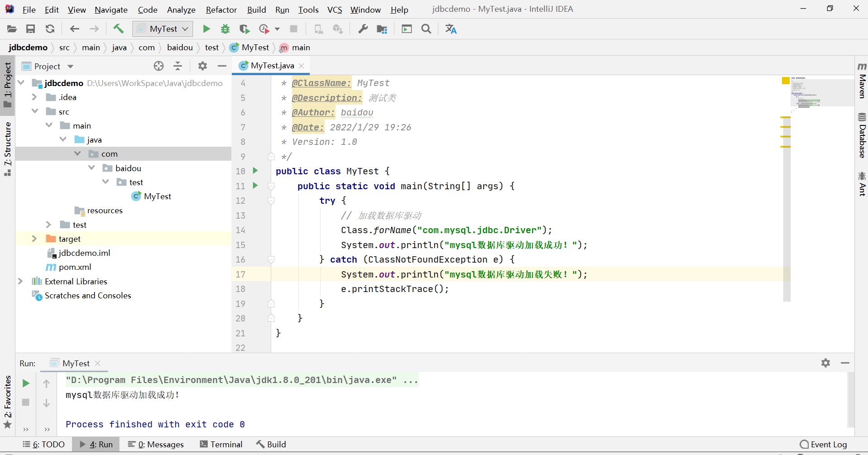The width and height of the screenshot is (868, 455).
Task: Navigate forward with the right arrow icon
Action: (94, 29)
